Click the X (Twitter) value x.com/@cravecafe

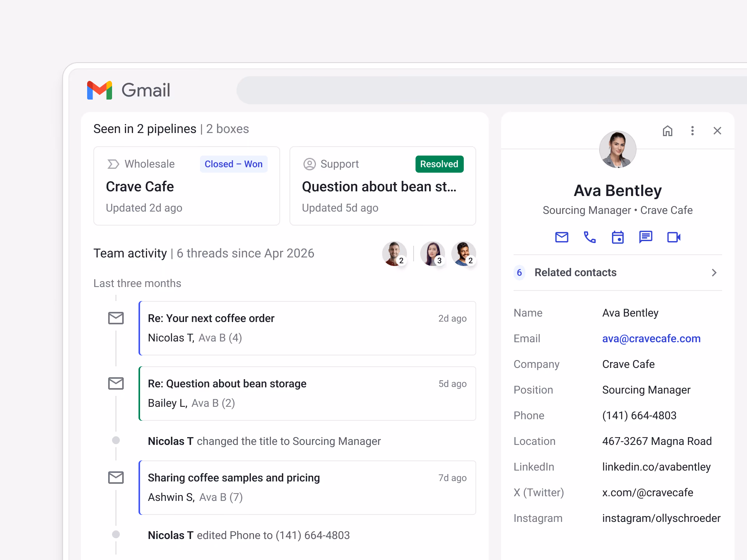tap(648, 492)
